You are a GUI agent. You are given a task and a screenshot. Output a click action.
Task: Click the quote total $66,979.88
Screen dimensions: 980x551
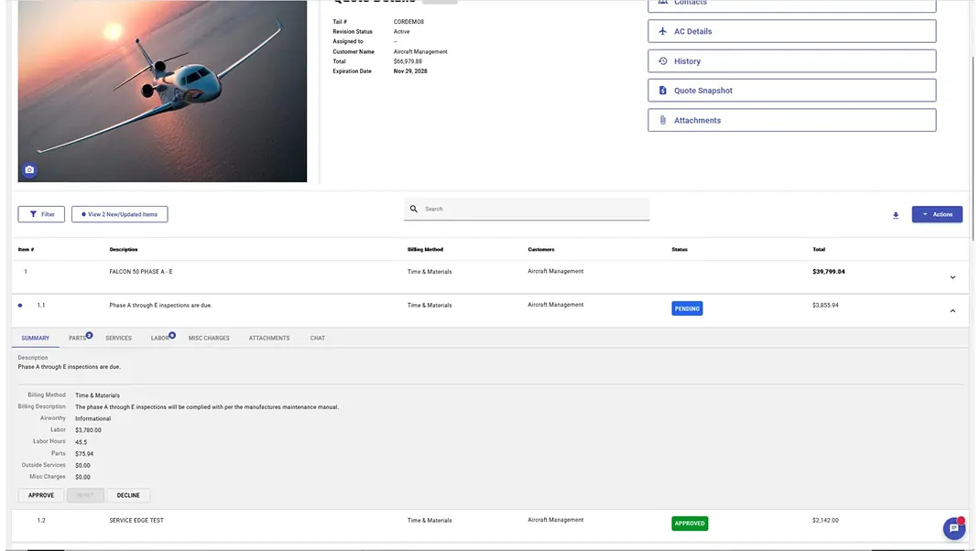tap(408, 62)
